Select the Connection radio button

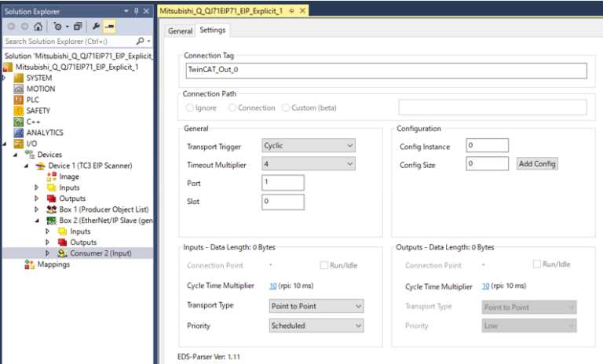[232, 107]
